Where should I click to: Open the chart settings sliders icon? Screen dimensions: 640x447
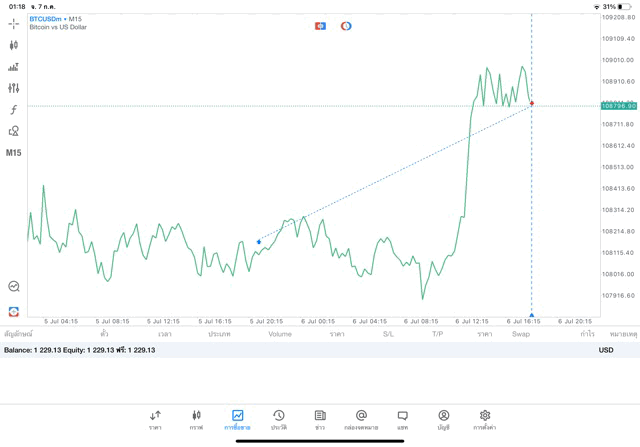pos(14,88)
